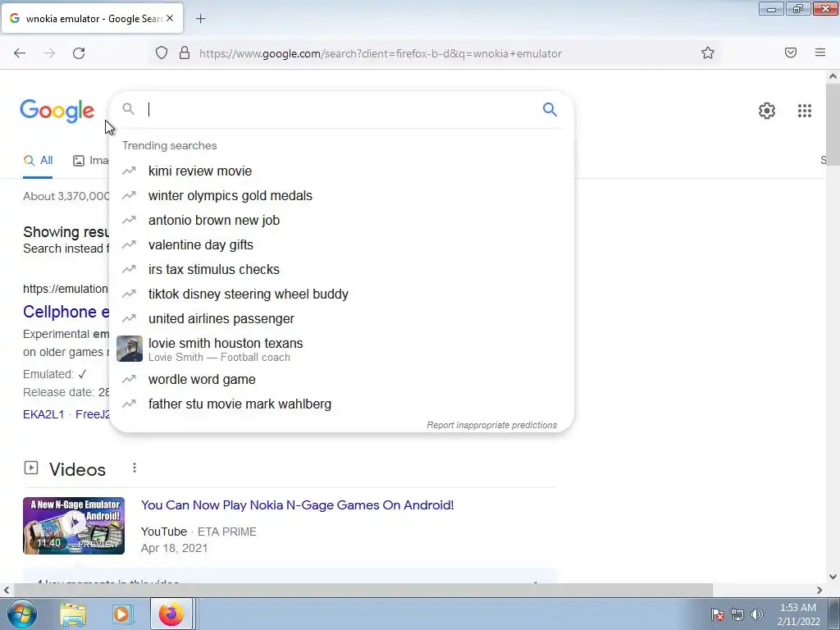Open the tracking protection shield icon
The image size is (840, 630).
[162, 52]
